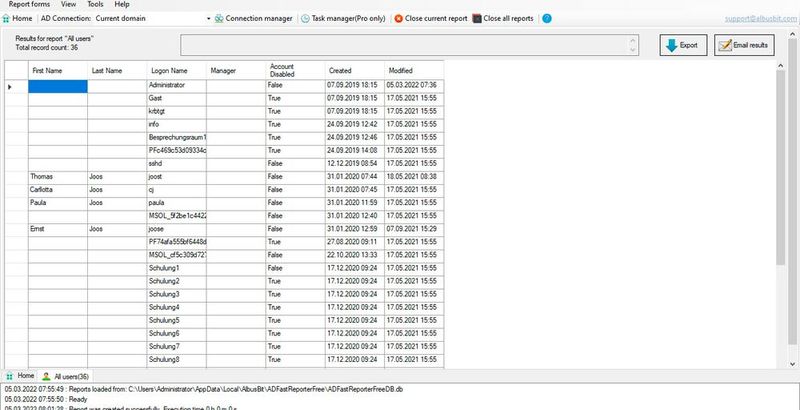The width and height of the screenshot is (800, 410).
Task: Select the krbtgt logon name cell
Action: [177, 111]
